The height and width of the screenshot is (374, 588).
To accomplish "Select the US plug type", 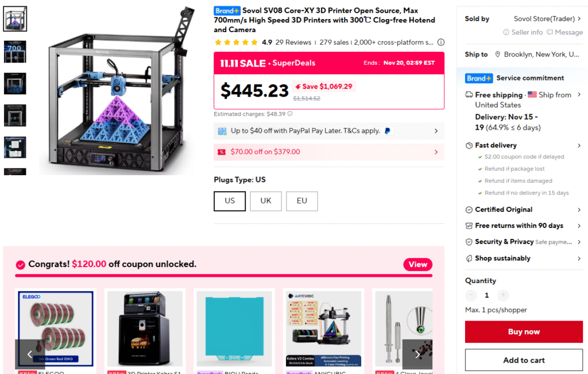I will pos(230,201).
